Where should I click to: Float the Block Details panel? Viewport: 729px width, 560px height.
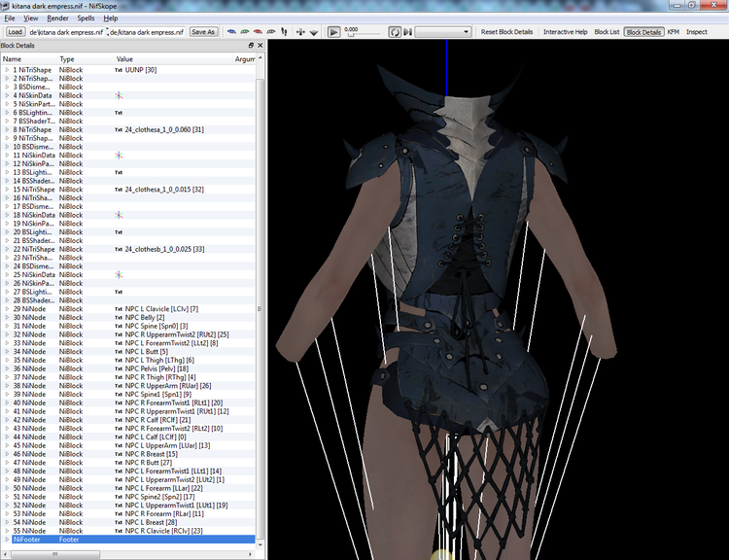point(251,45)
